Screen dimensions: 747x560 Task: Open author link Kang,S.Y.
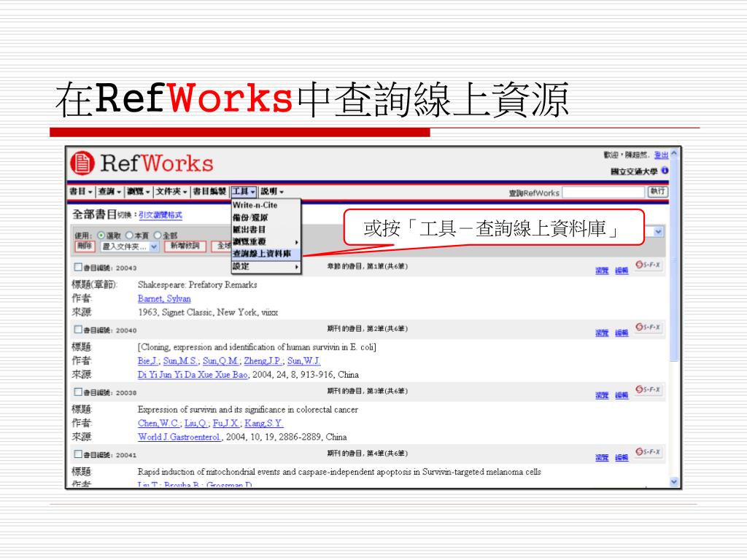coord(263,424)
